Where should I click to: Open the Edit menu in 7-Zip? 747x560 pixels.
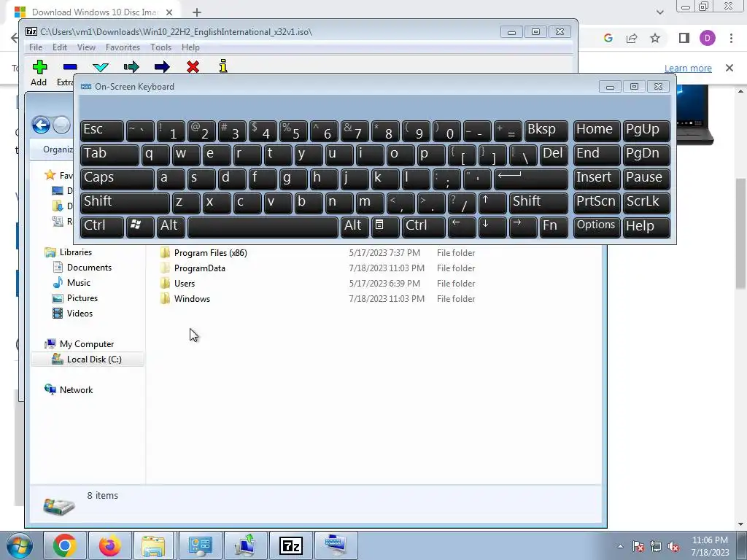tap(60, 47)
